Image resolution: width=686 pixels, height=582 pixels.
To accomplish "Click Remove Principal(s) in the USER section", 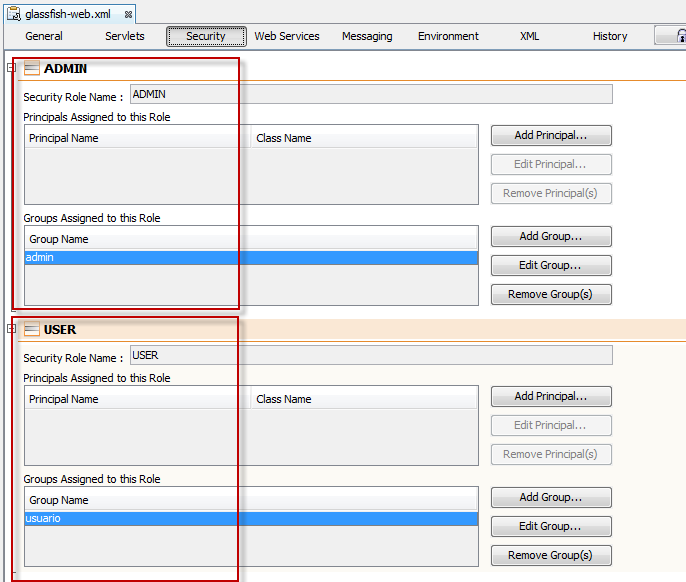I will pos(551,454).
